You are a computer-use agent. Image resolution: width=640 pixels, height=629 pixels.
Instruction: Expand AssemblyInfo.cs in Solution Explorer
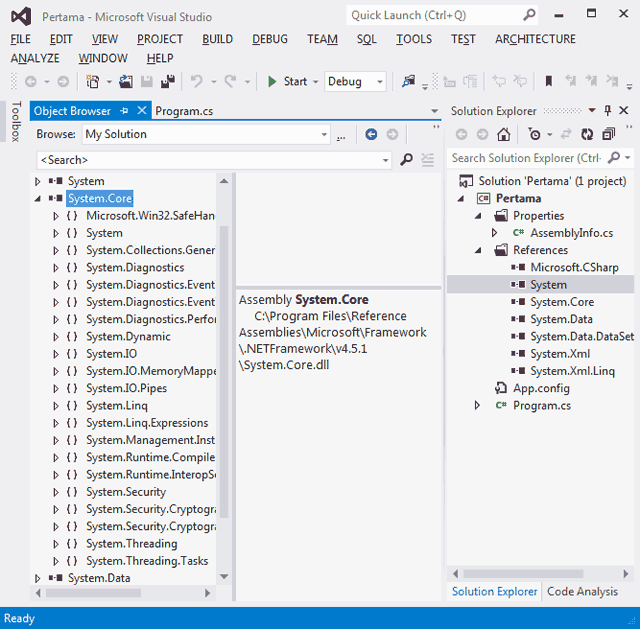pyautogui.click(x=494, y=233)
